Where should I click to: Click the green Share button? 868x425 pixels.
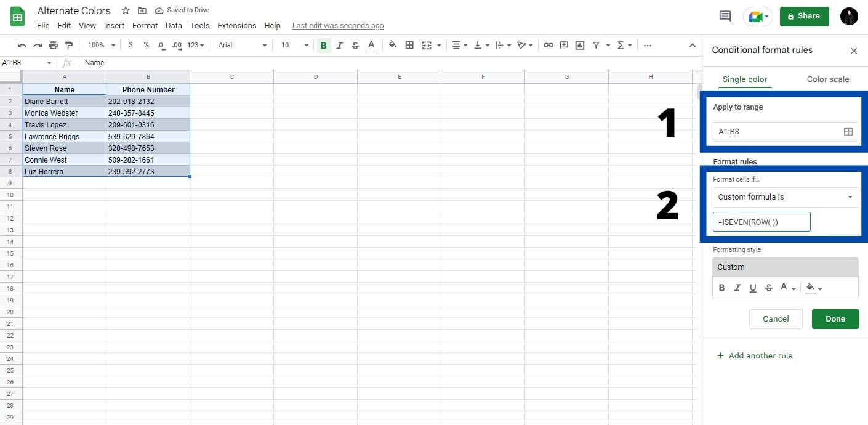pos(804,16)
